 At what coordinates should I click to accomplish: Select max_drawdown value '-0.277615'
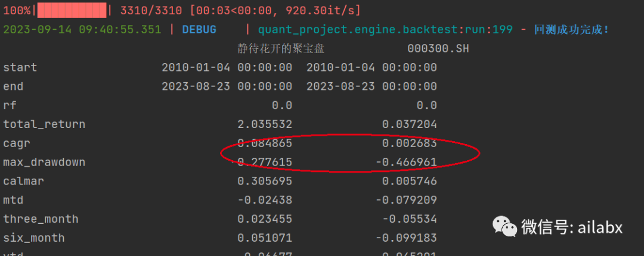pos(262,163)
